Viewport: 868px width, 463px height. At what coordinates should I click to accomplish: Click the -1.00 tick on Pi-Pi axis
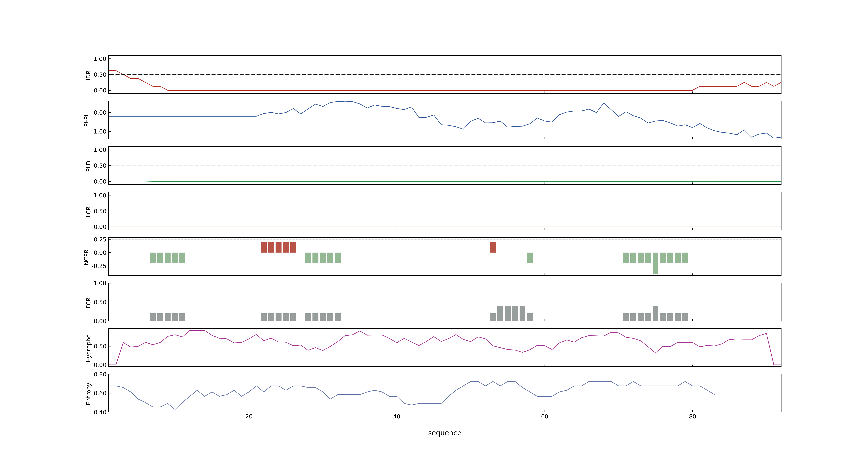tap(99, 131)
